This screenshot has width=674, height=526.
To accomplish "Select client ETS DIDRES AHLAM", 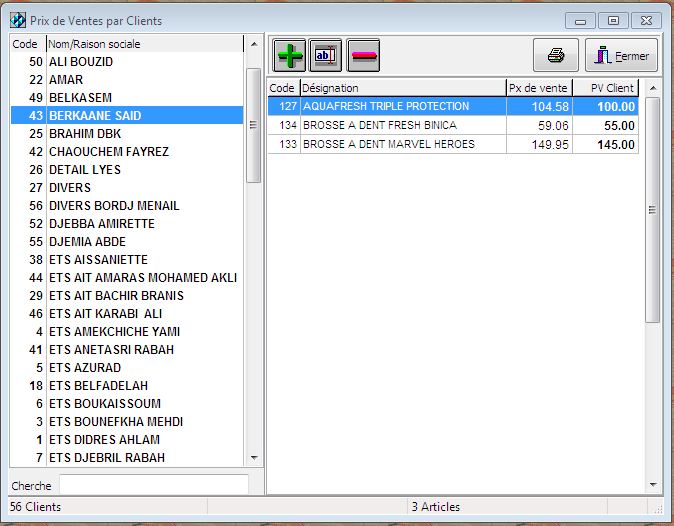I will tap(127, 440).
